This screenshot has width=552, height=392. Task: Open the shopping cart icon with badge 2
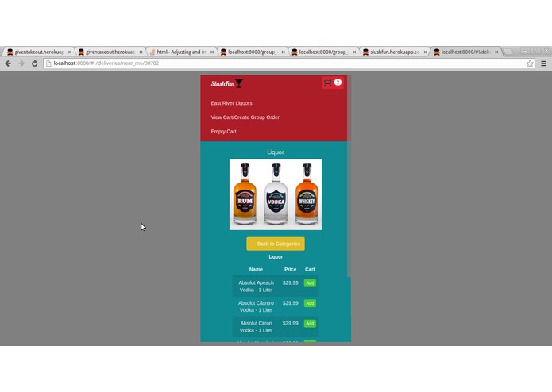pyautogui.click(x=333, y=83)
